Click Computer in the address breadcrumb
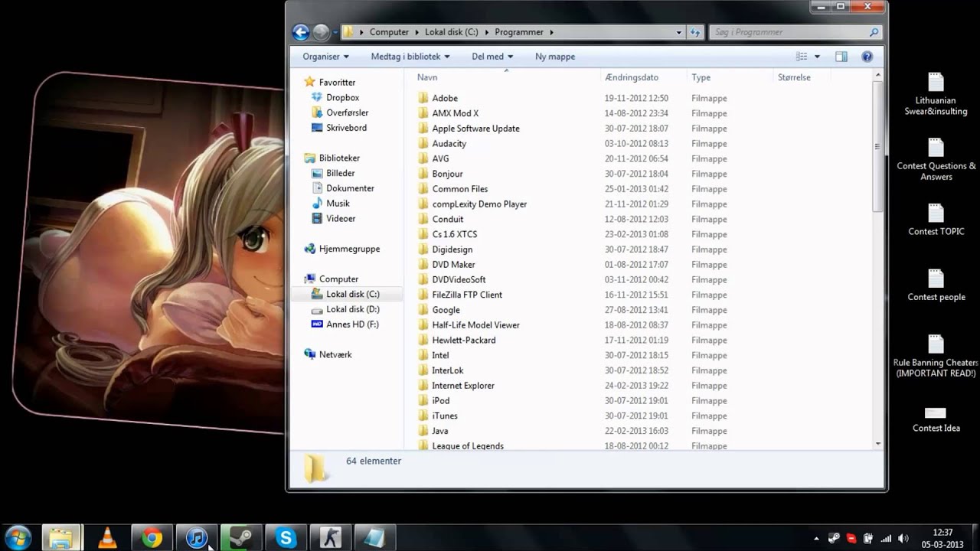 tap(389, 32)
